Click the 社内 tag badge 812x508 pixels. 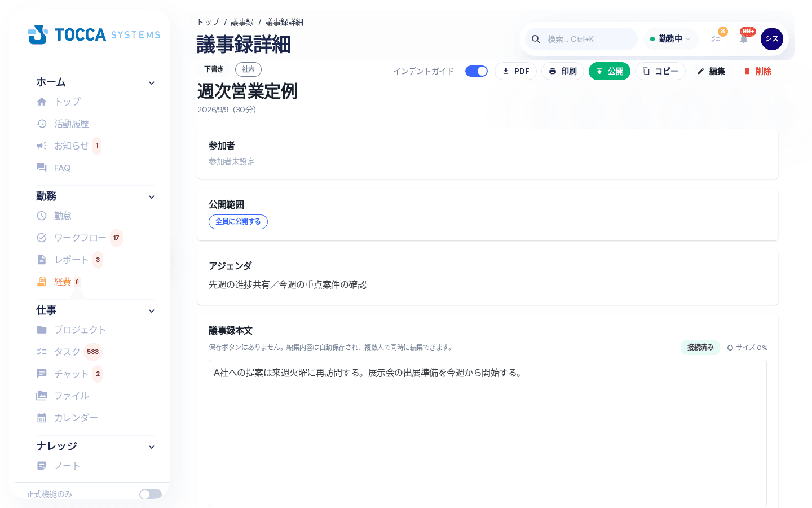click(x=248, y=69)
